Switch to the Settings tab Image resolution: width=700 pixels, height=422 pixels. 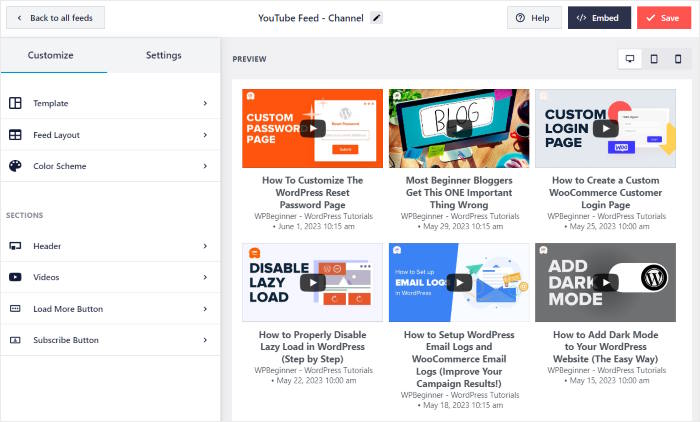coord(163,55)
